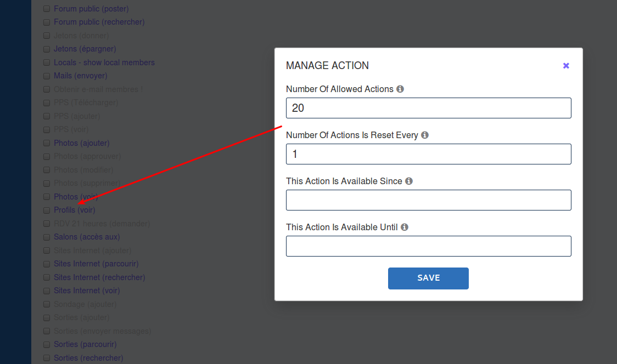
Task: Click the Sites Internet (parcourir) link
Action: point(96,264)
